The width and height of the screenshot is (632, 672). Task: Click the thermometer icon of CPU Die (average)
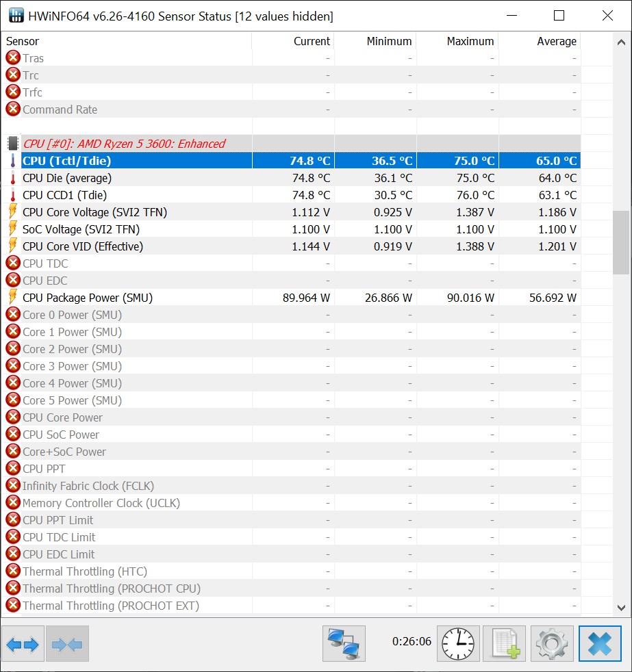click(x=13, y=178)
